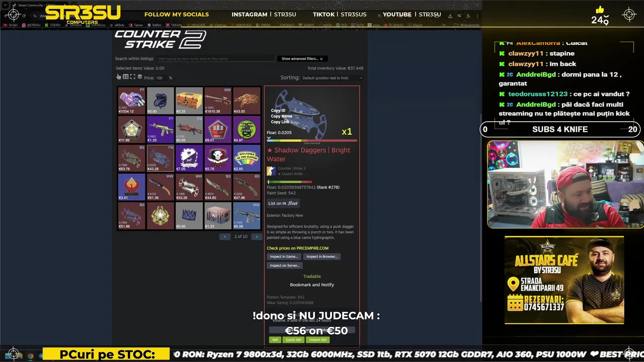
Task: Click the Shadow Daggers Bright Water title
Action: 308,154
